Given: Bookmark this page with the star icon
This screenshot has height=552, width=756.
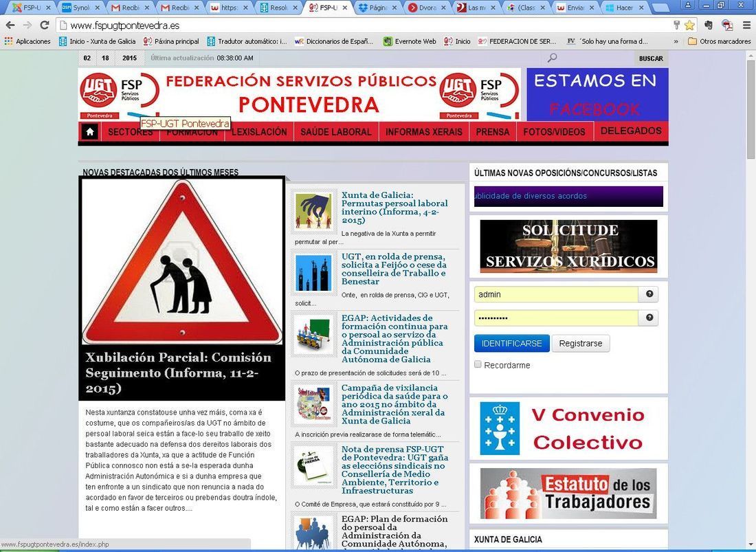Looking at the screenshot, I should click(689, 25).
